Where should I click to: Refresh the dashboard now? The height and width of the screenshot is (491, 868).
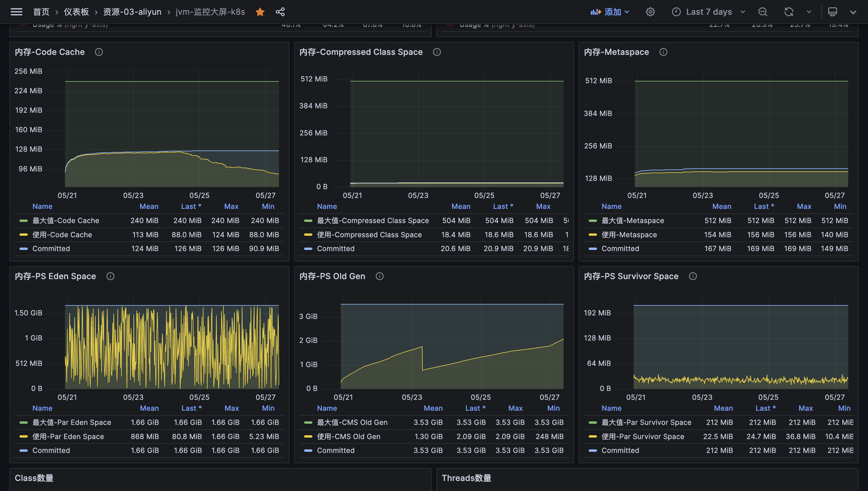click(x=788, y=12)
